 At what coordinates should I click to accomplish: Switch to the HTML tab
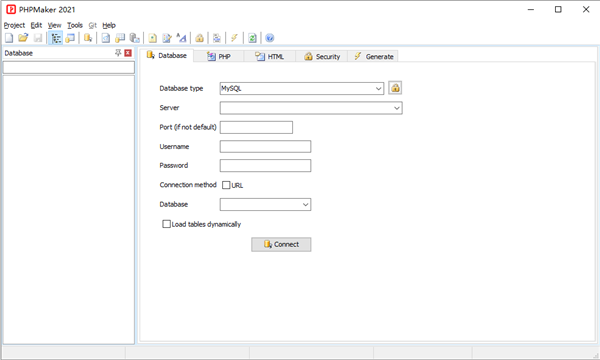coord(269,56)
